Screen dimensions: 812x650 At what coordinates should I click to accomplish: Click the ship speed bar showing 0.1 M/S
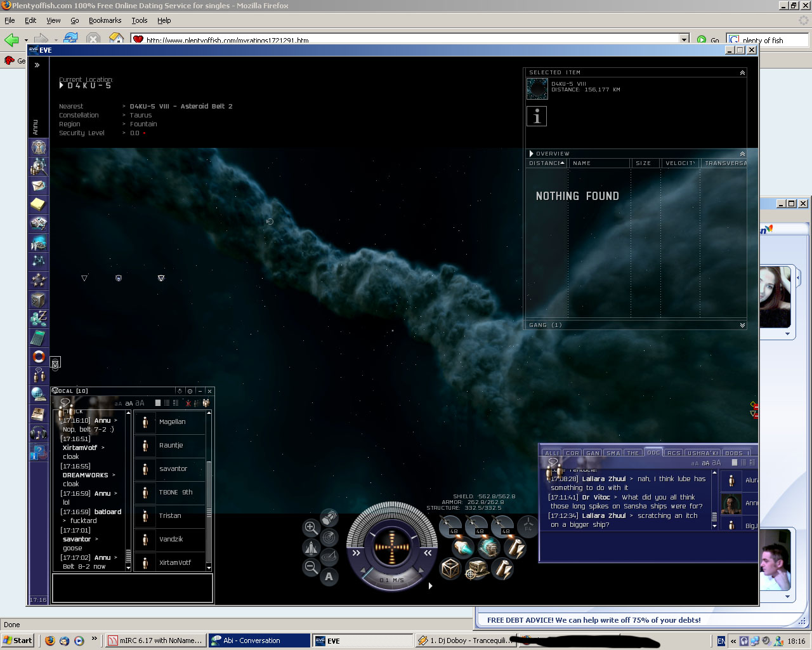[x=392, y=580]
